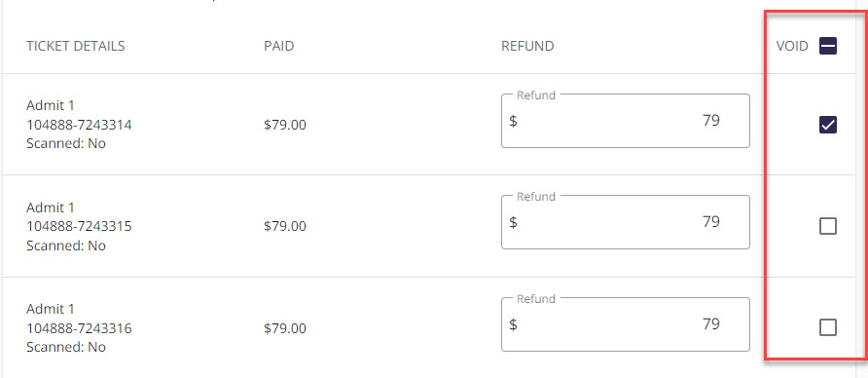Focus refund amount field for ticket 104888-7243316
Image resolution: width=868 pixels, height=378 pixels.
point(626,324)
